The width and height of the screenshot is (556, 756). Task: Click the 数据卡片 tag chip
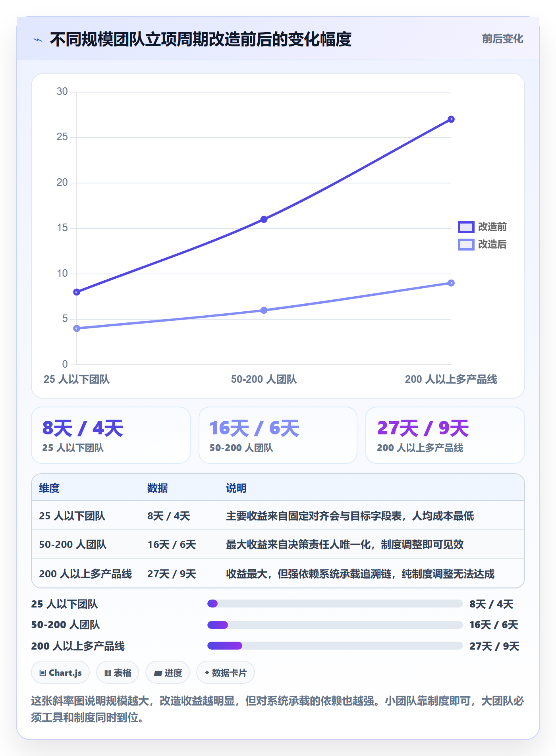click(x=226, y=673)
